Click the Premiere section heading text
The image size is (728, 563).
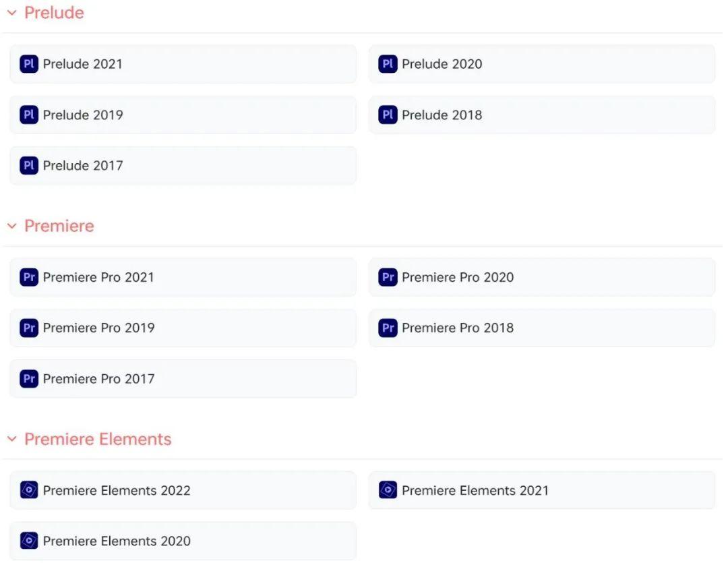(x=59, y=226)
